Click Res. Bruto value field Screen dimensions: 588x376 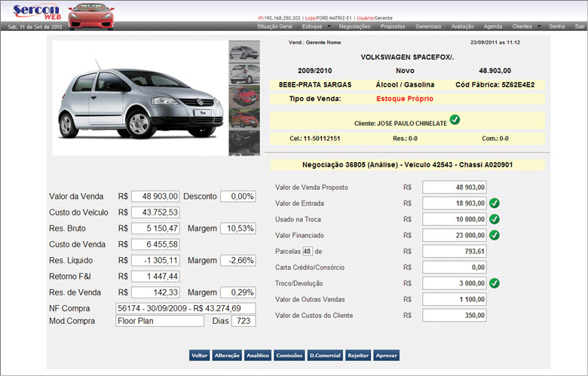click(155, 228)
